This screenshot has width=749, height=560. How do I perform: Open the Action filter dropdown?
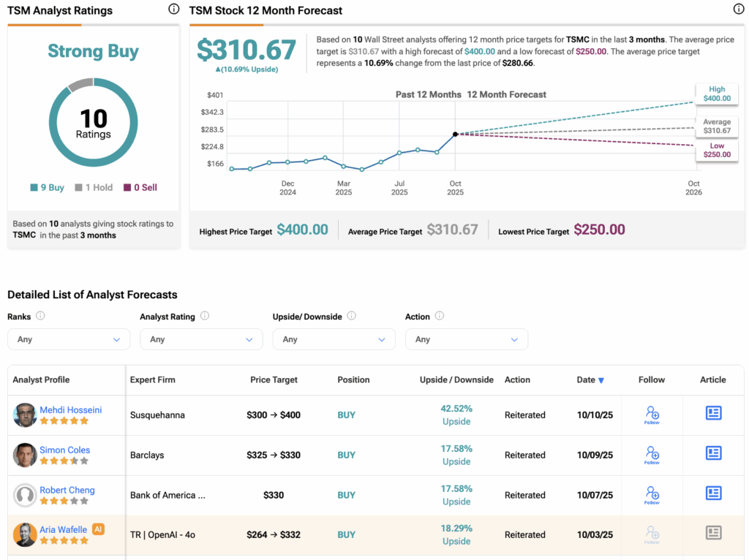[466, 339]
